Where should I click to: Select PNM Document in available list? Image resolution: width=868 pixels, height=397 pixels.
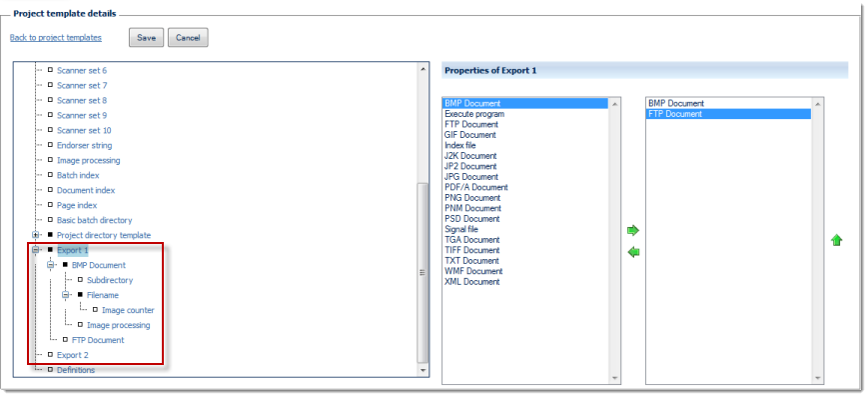coord(524,208)
